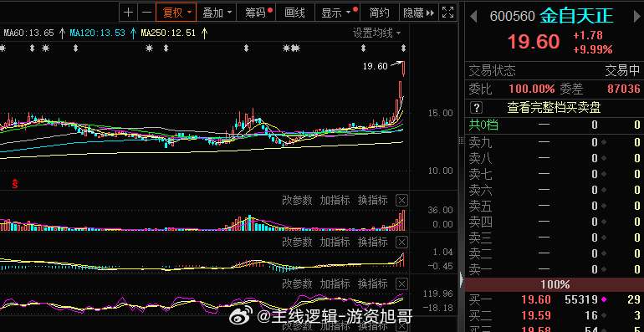Click 改参数 in volume indicator panel
This screenshot has height=332, width=644.
pyautogui.click(x=297, y=201)
